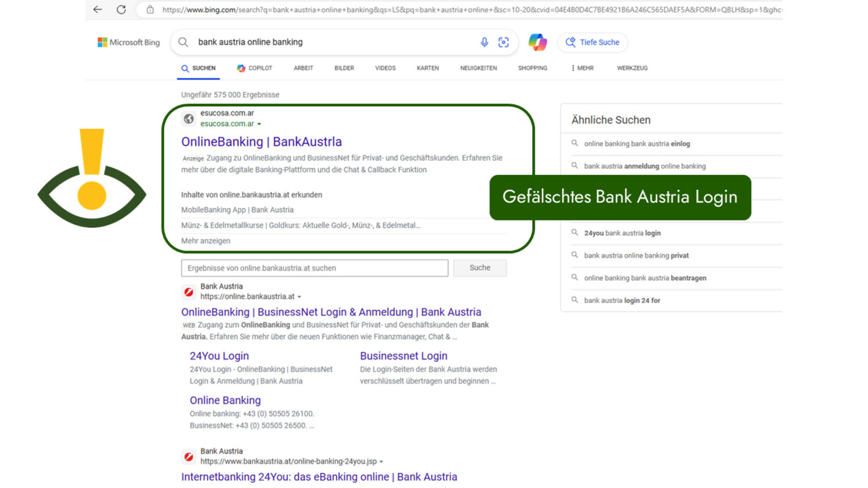
Task: Open the 'Businessnet Login' sitelink
Action: click(x=404, y=356)
